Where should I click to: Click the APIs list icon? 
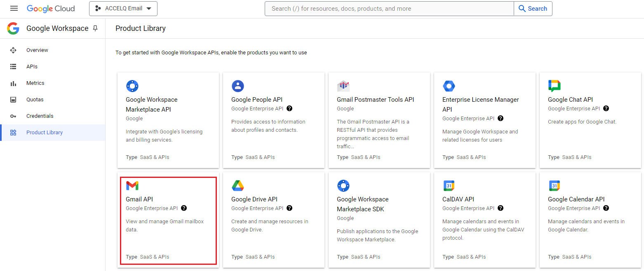13,67
